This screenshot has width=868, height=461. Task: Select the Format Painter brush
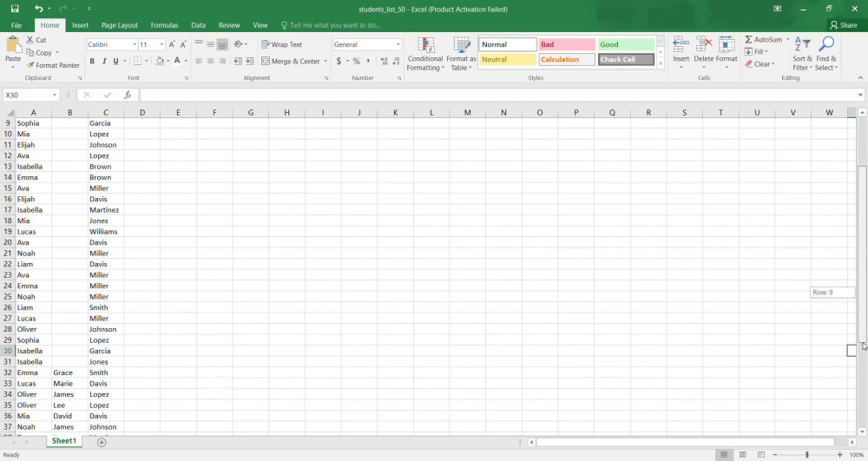[30, 65]
